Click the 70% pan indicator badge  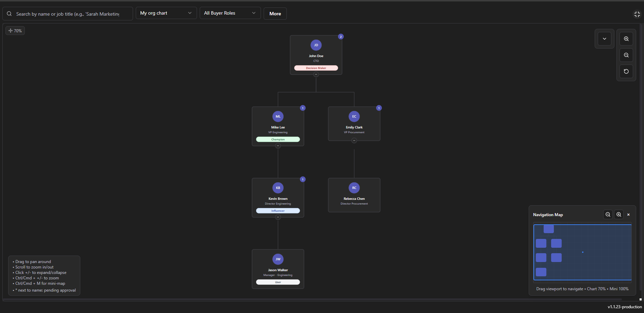point(15,31)
